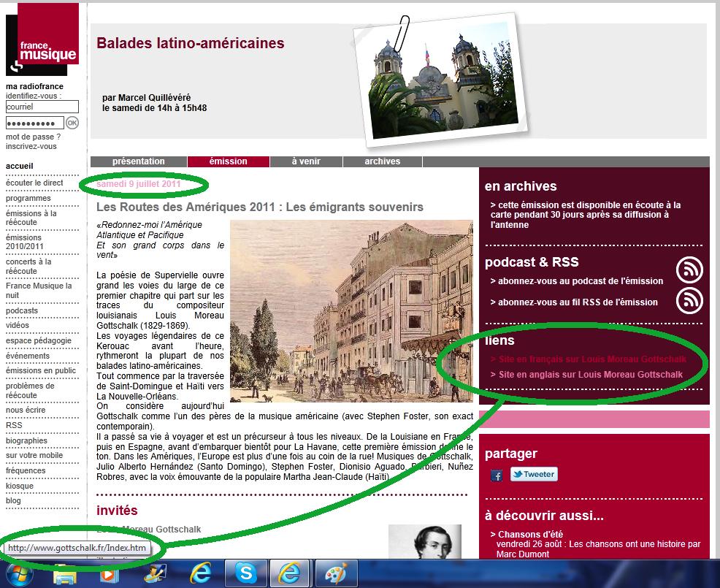Screen dimensions: 720x588
Task: Open Windows Explorer from the taskbar
Action: 65,574
